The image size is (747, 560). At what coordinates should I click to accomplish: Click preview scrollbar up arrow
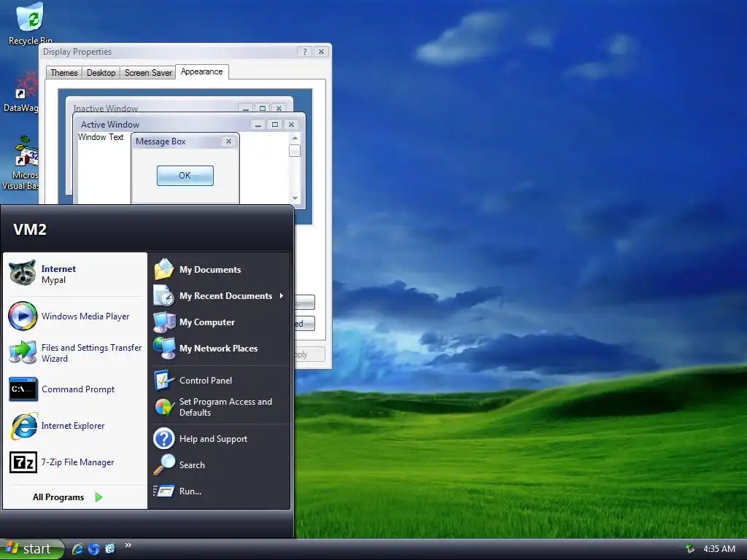295,138
